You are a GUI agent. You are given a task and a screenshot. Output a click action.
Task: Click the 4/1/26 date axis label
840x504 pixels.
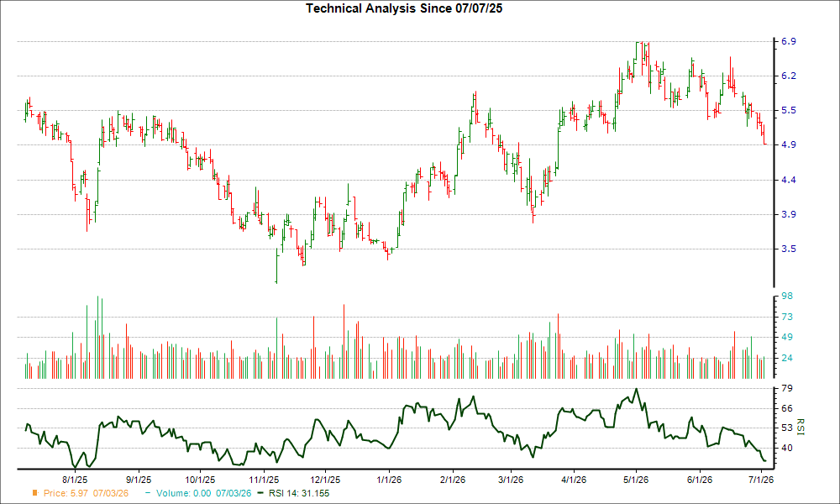pos(574,480)
